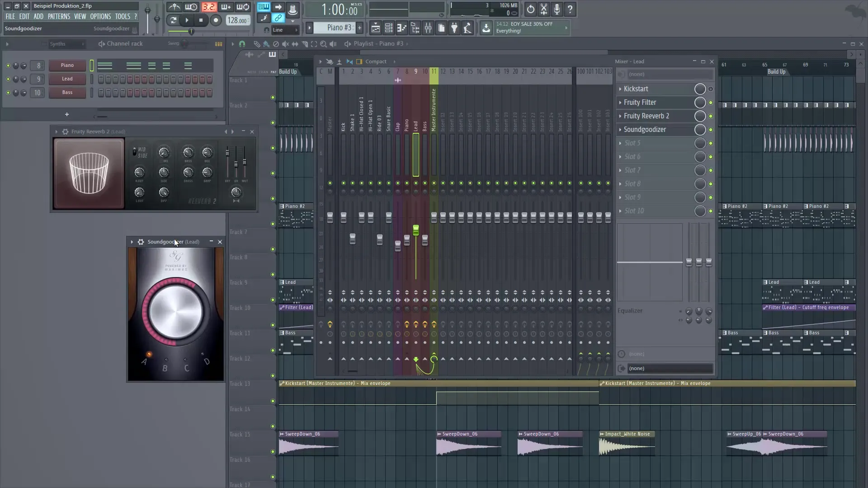The height and width of the screenshot is (488, 868).
Task: Select the Zoom tool in playlist toolbar
Action: [324, 44]
